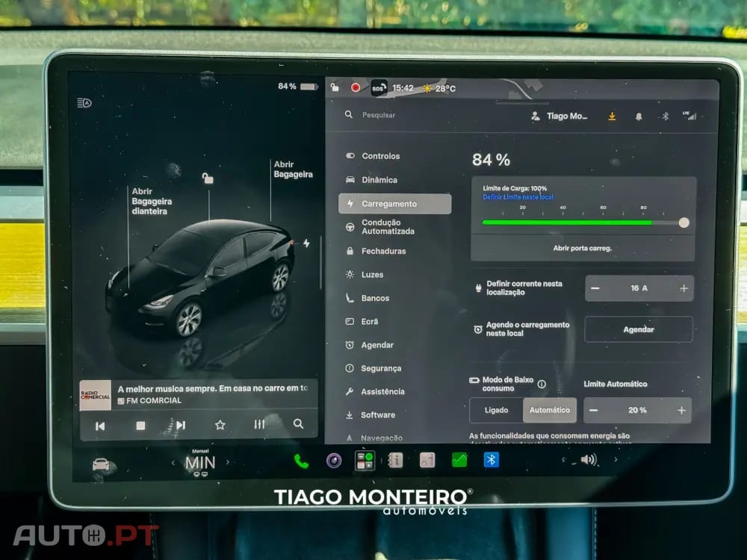Viewport: 747px width, 560px height.
Task: Open the phone app in the dock
Action: 301,461
